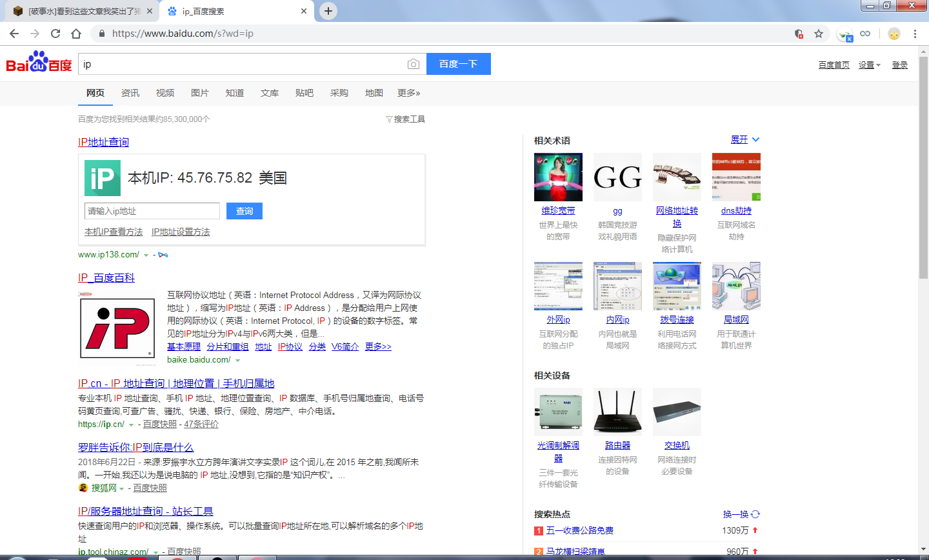Switch to the 采购 tab
This screenshot has width=929, height=560.
(x=339, y=93)
